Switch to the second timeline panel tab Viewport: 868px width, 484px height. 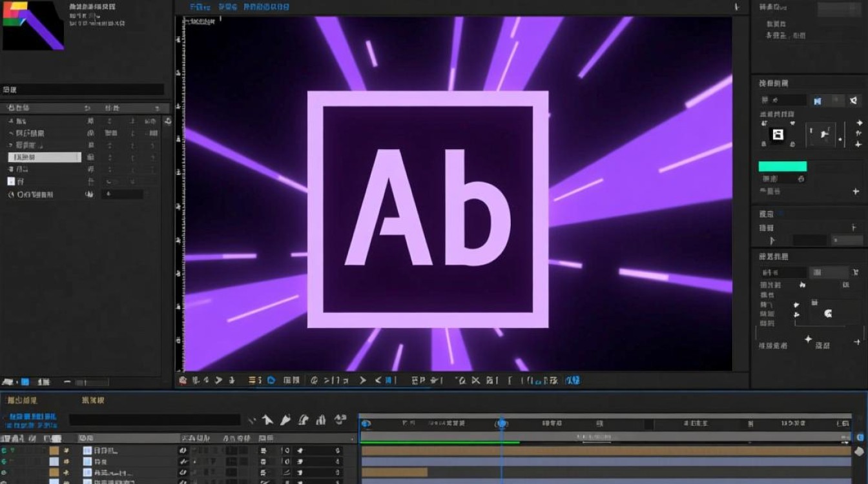93,401
